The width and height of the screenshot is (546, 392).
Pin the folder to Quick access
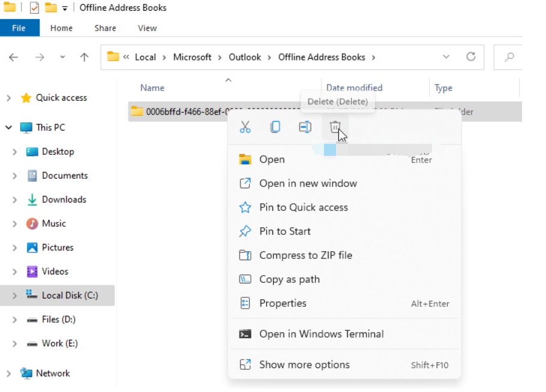coord(303,207)
